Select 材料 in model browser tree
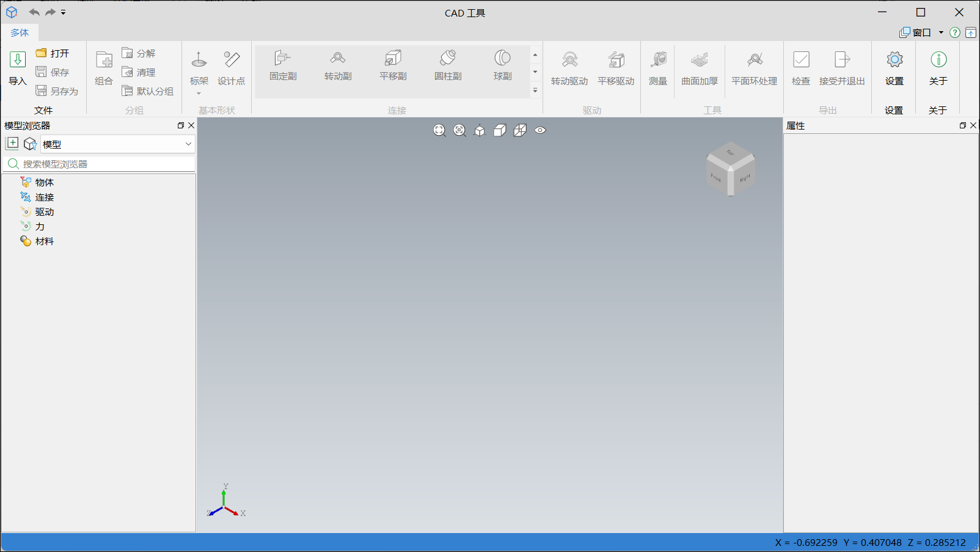 pyautogui.click(x=44, y=241)
